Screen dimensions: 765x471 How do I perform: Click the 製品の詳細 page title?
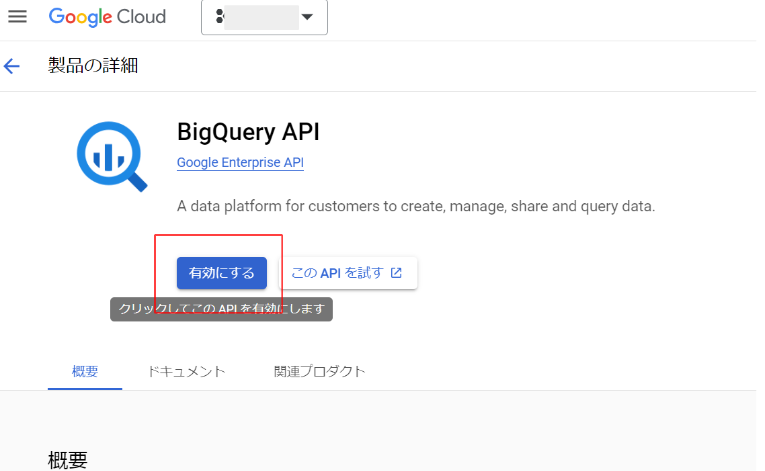pyautogui.click(x=93, y=66)
